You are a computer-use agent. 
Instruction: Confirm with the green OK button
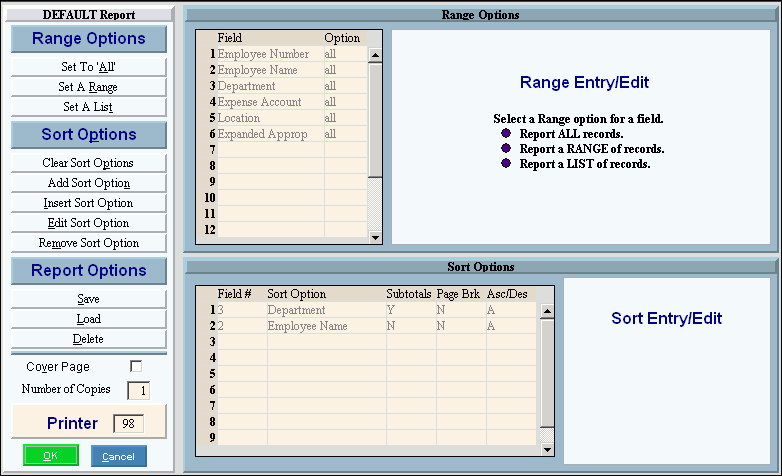tap(51, 456)
